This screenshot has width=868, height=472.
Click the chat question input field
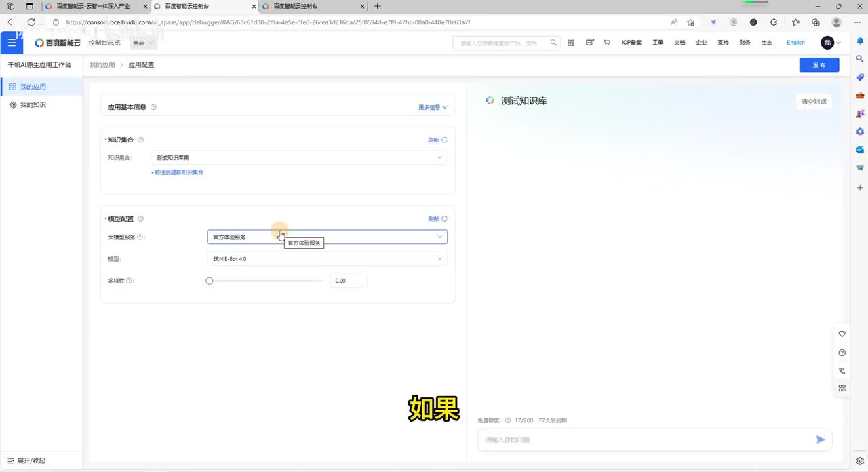pyautogui.click(x=644, y=439)
